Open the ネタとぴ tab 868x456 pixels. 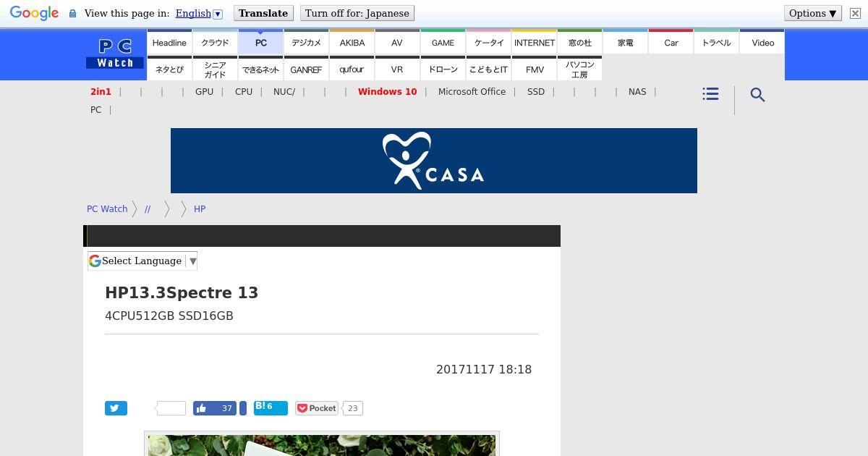click(169, 69)
